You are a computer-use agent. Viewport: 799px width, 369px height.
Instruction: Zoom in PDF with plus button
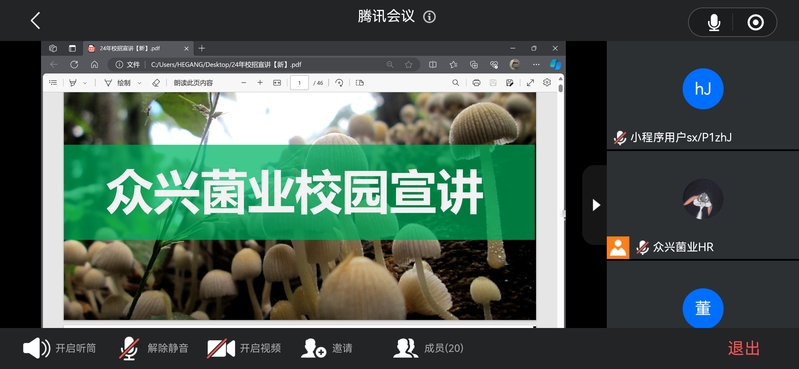point(260,83)
